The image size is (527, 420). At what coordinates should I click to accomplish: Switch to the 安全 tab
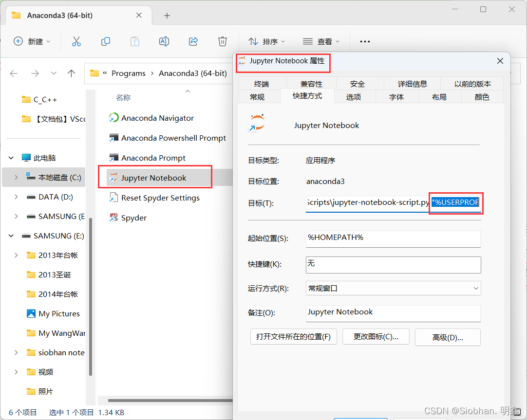coord(358,84)
